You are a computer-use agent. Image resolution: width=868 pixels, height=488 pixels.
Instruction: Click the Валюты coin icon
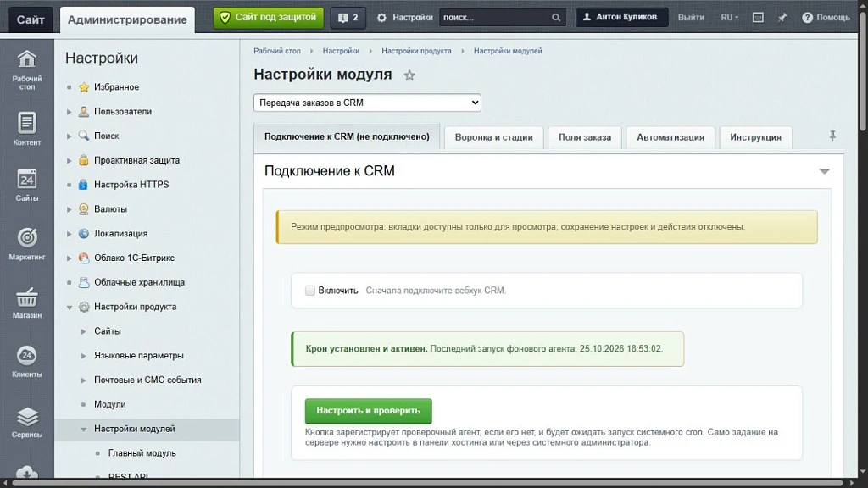coord(84,208)
